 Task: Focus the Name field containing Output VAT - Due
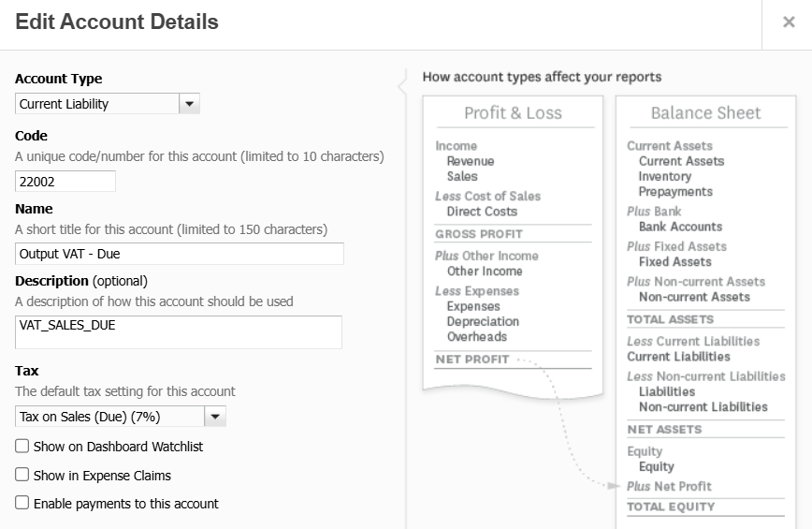click(180, 254)
